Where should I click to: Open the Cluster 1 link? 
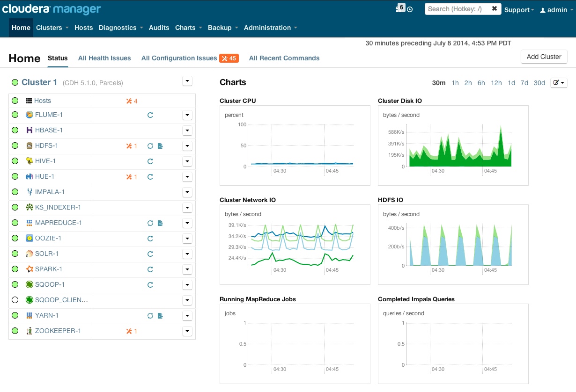point(39,82)
